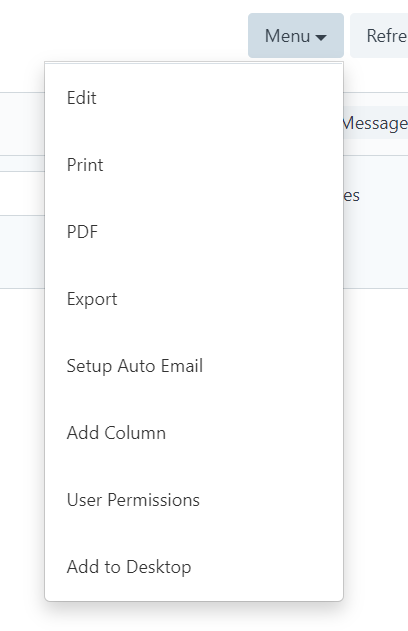Click the light blue cell below "es"
Image resolution: width=408 pixels, height=631 pixels.
point(375,252)
